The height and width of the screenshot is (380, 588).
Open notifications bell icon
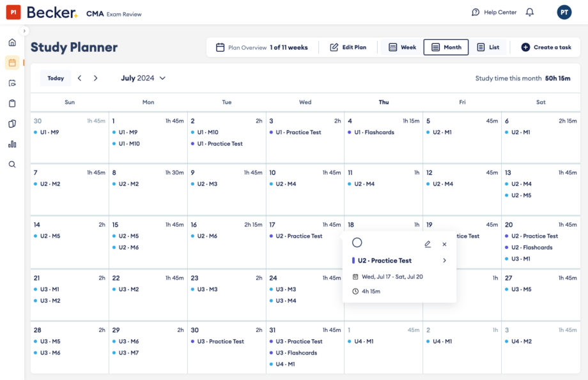pyautogui.click(x=529, y=12)
